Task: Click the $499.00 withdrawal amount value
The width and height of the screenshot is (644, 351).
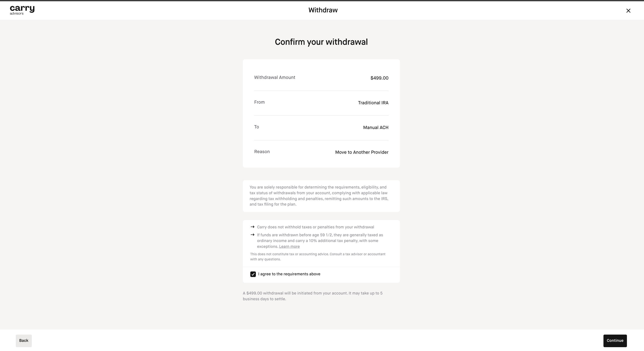Action: point(379,78)
